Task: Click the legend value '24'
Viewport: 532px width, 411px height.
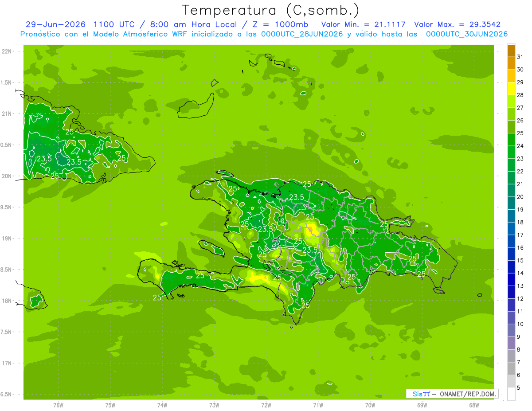Action: click(520, 146)
